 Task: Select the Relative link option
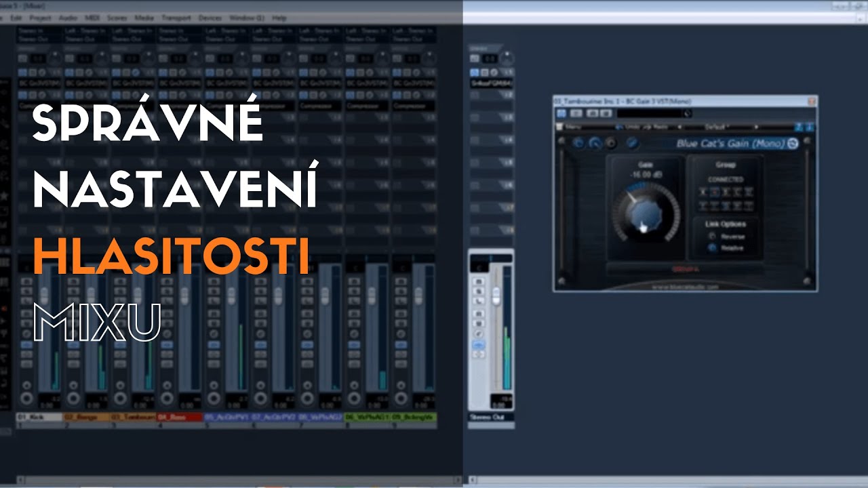tap(711, 248)
